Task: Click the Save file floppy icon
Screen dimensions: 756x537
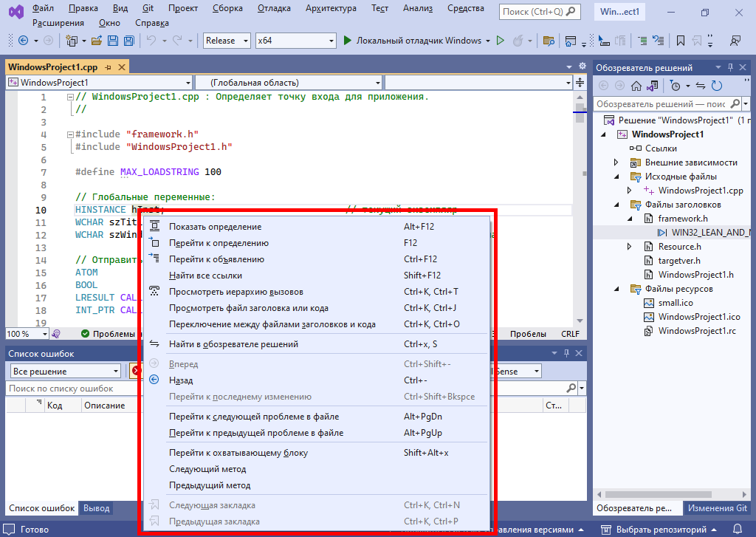Action: click(114, 41)
